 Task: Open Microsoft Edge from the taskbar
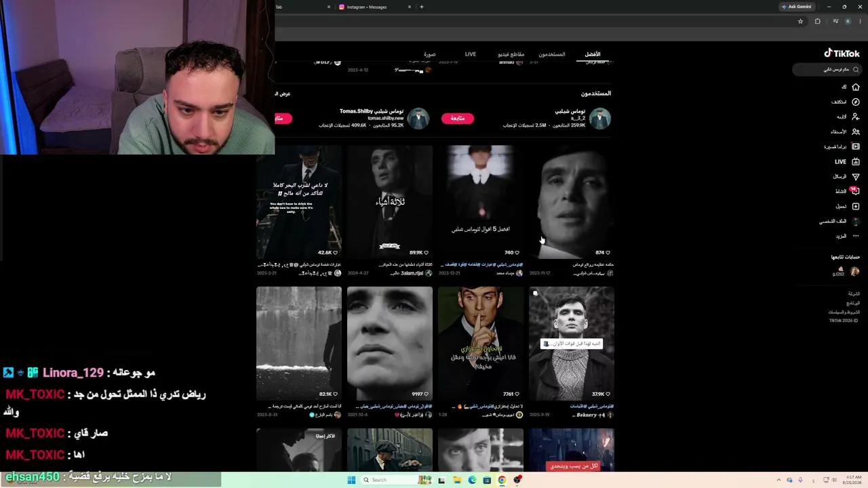coord(472,480)
